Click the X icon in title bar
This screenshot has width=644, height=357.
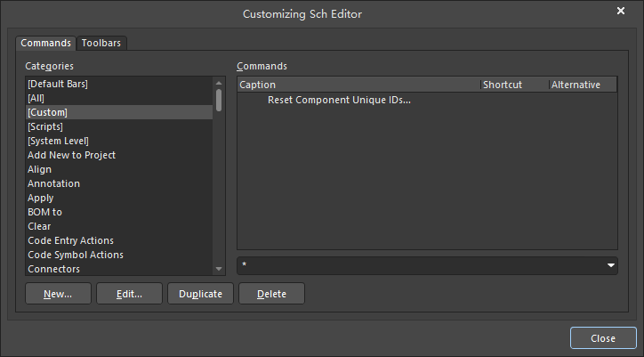620,11
